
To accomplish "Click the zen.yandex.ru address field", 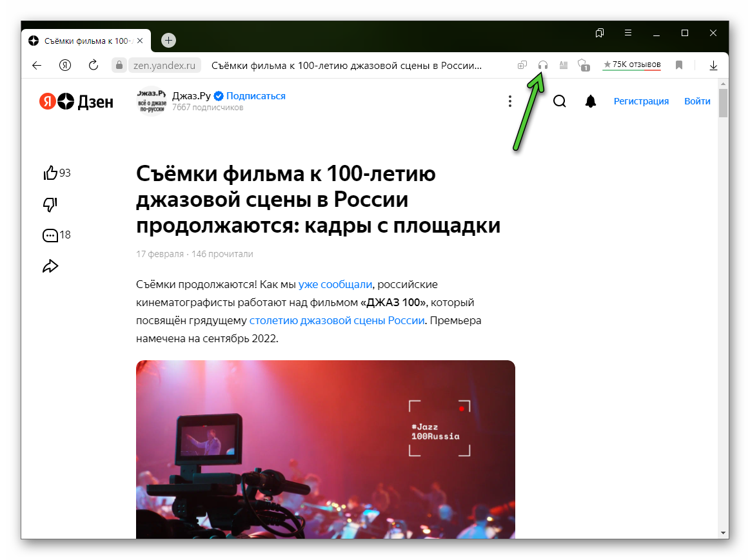I will tap(164, 65).
